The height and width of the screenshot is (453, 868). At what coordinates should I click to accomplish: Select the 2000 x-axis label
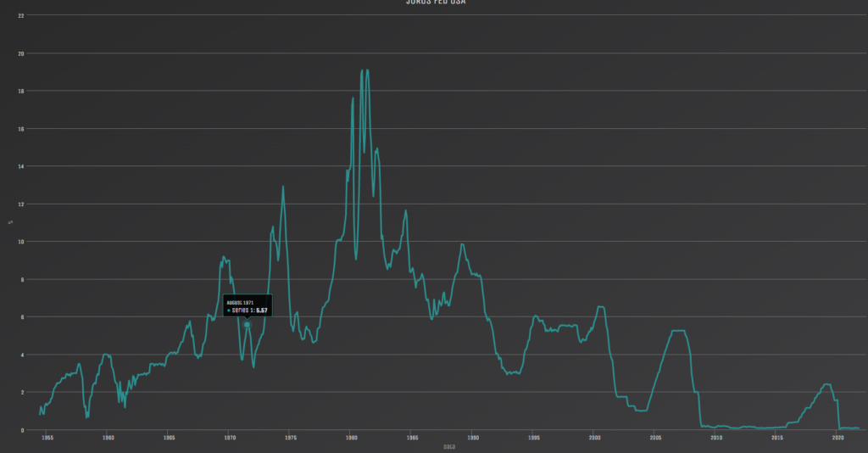[x=594, y=438]
